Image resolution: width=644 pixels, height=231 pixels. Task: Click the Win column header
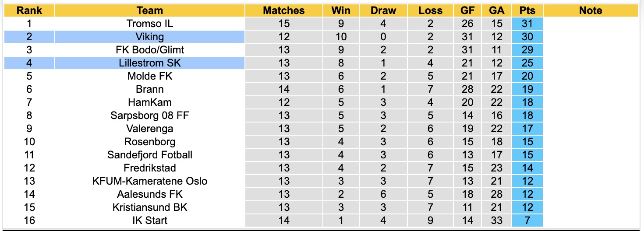click(341, 10)
